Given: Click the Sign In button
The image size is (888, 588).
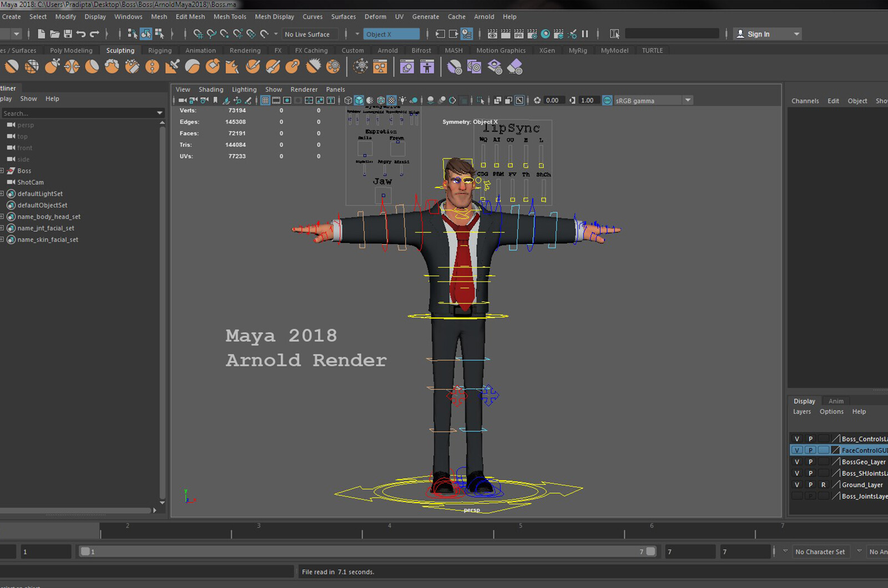Looking at the screenshot, I should tap(758, 34).
